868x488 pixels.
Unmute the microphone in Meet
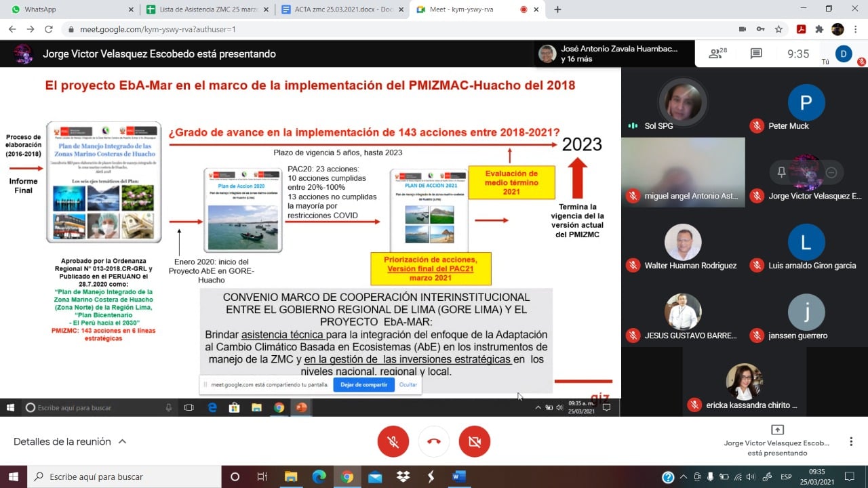point(393,442)
